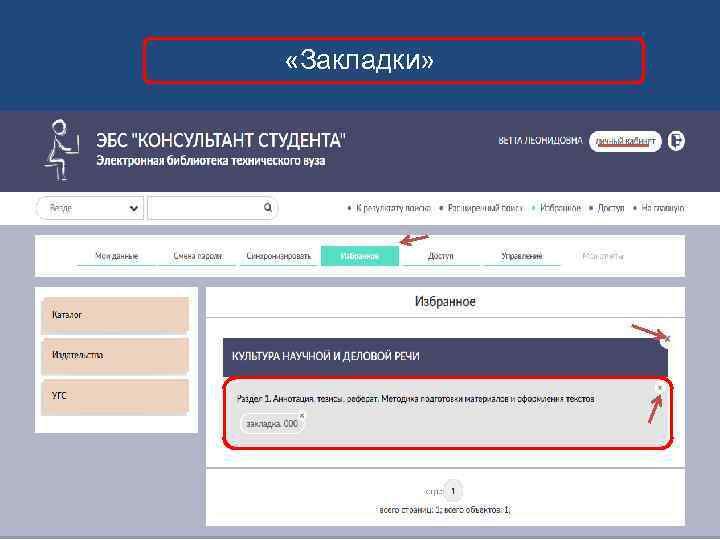Viewport: 720px width, 540px height.
Task: Open Каталог in the sidebar
Action: 115,315
